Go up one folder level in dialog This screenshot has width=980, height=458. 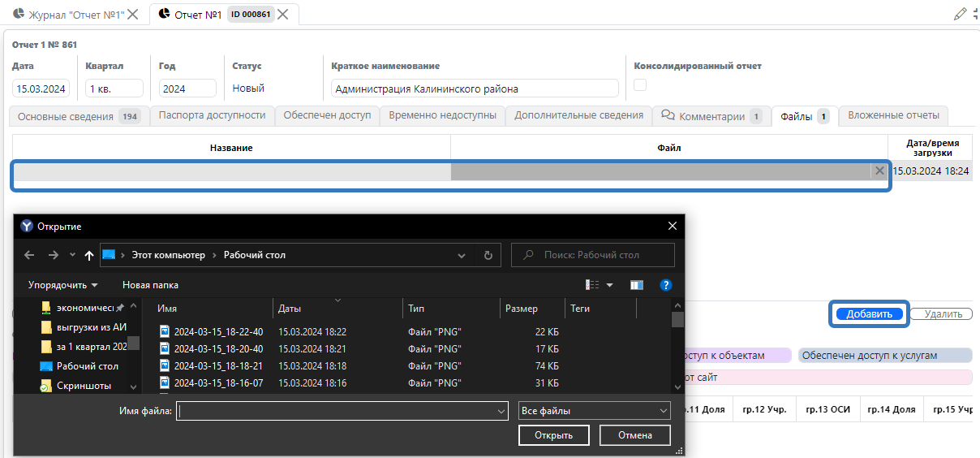coord(89,255)
